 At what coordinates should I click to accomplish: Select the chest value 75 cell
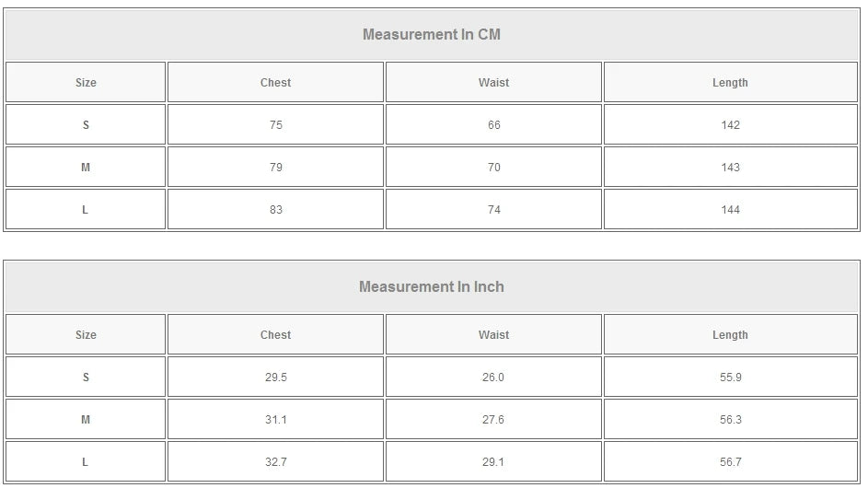pyautogui.click(x=275, y=125)
